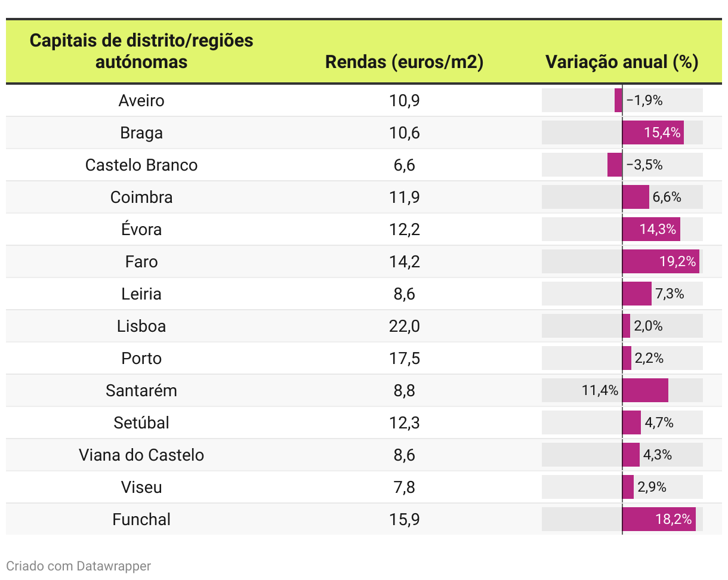This screenshot has height=580, width=728.
Task: Open the Criado com Datawrapper link
Action: (x=79, y=566)
